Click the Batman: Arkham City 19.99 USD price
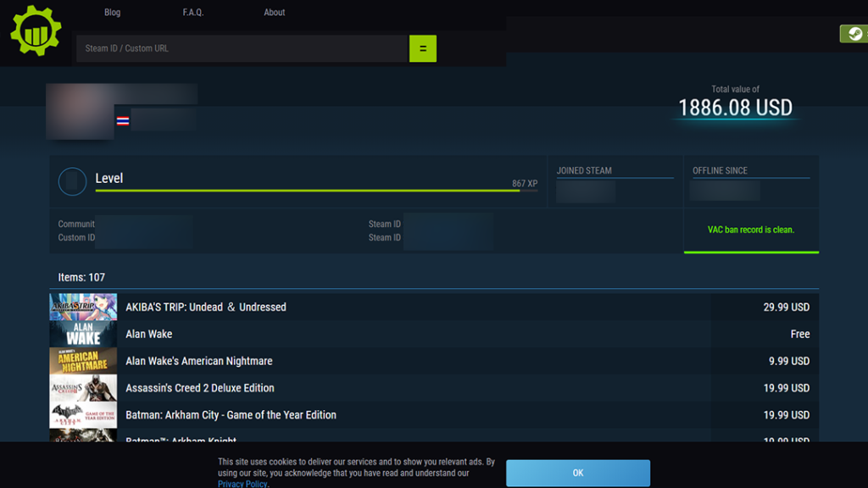This screenshot has width=868, height=488. click(786, 415)
